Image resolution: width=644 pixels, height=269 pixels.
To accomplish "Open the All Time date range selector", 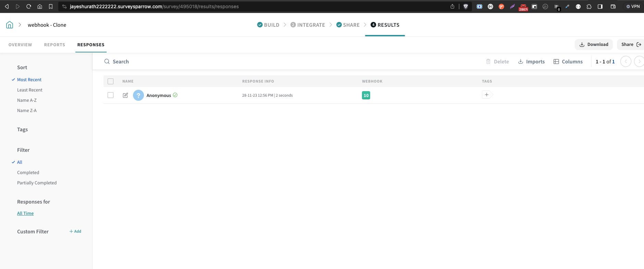I will click(25, 213).
